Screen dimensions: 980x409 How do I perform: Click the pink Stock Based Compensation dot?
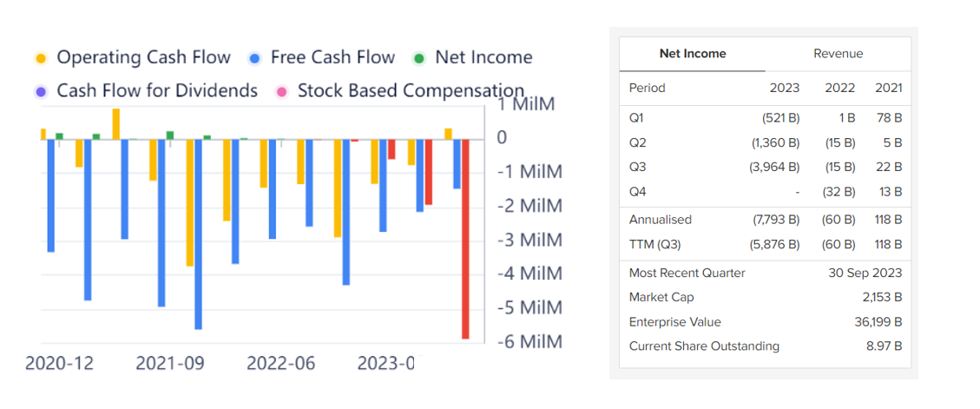[281, 91]
